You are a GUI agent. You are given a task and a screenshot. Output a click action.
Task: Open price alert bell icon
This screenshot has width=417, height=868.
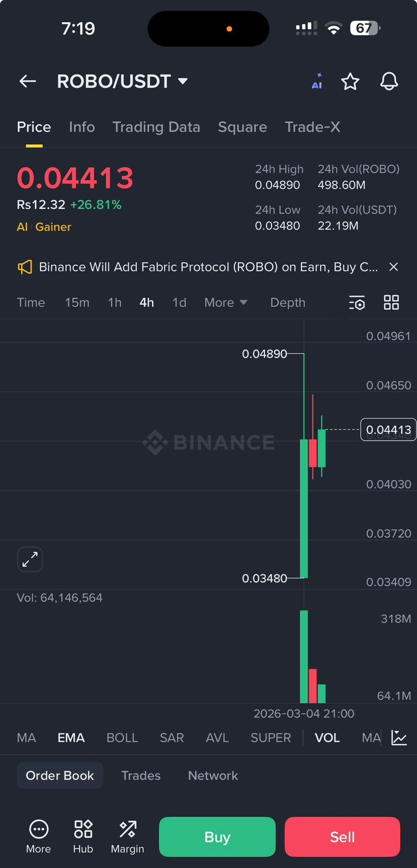(x=389, y=81)
